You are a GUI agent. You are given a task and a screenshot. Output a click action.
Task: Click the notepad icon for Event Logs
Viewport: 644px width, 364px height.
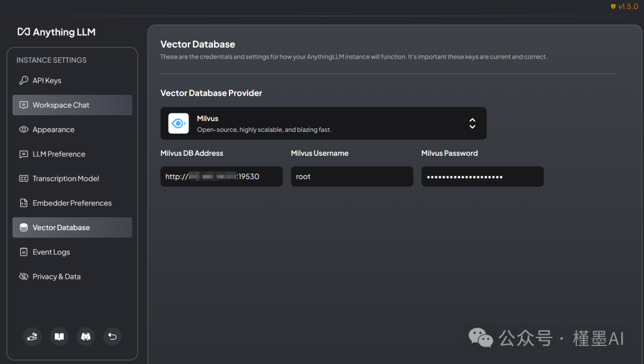click(x=24, y=252)
